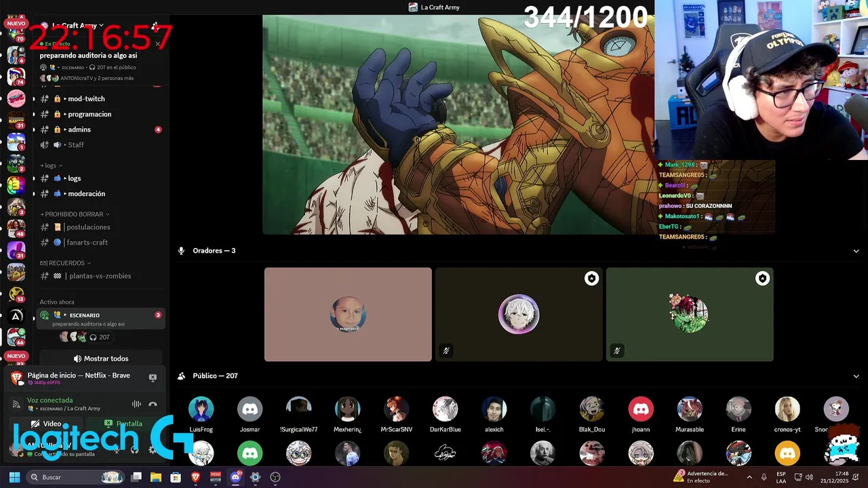Open Erine's audience avatar
The width and height of the screenshot is (868, 488).
[x=738, y=409]
